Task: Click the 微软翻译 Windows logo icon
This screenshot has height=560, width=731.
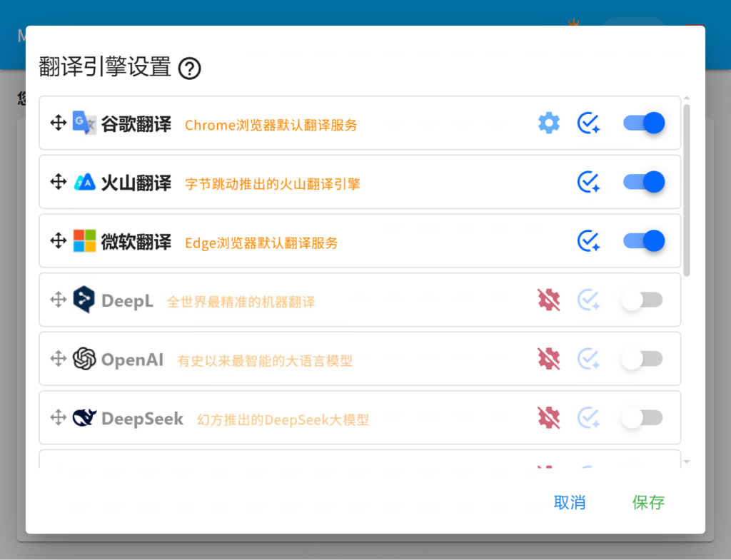Action: click(84, 241)
